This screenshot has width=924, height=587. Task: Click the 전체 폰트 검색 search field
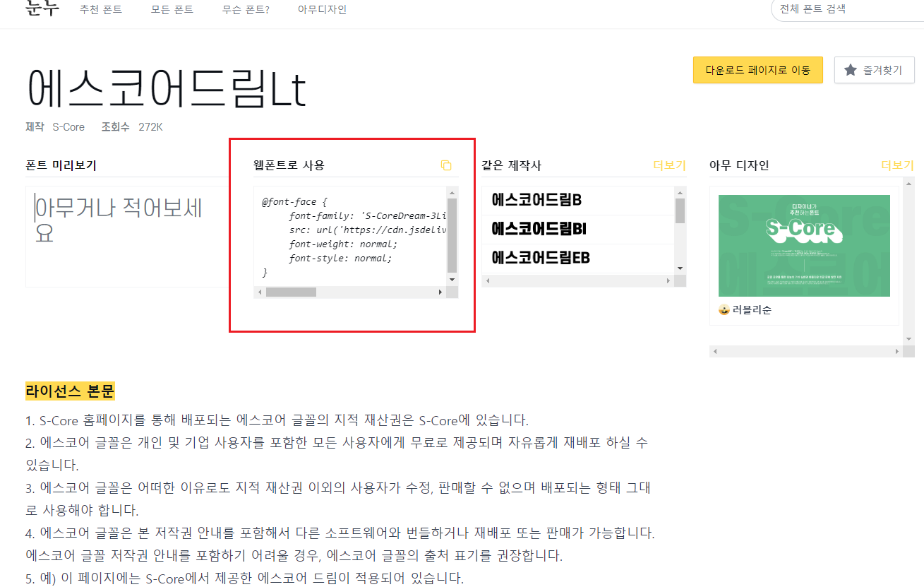[x=847, y=9]
